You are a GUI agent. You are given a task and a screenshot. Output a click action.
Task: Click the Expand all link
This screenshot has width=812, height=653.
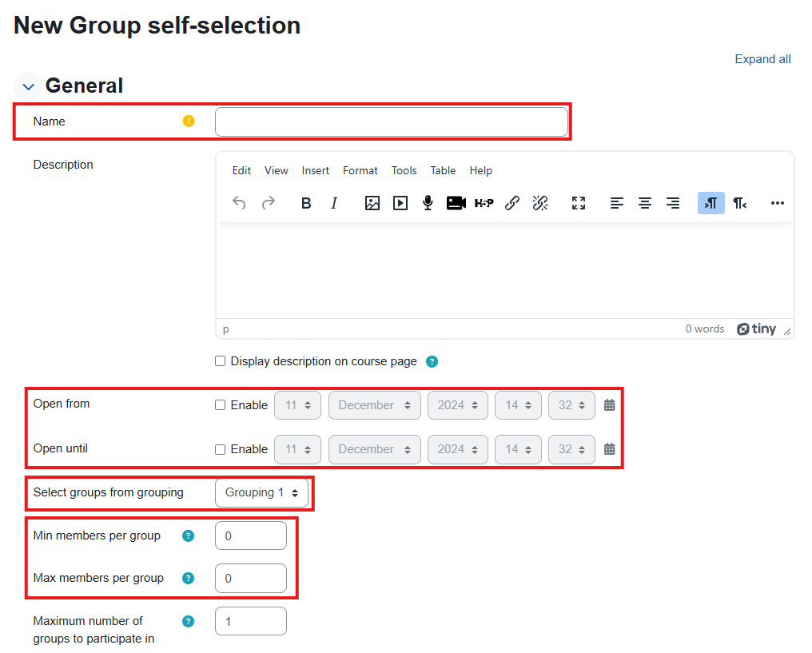pyautogui.click(x=762, y=58)
